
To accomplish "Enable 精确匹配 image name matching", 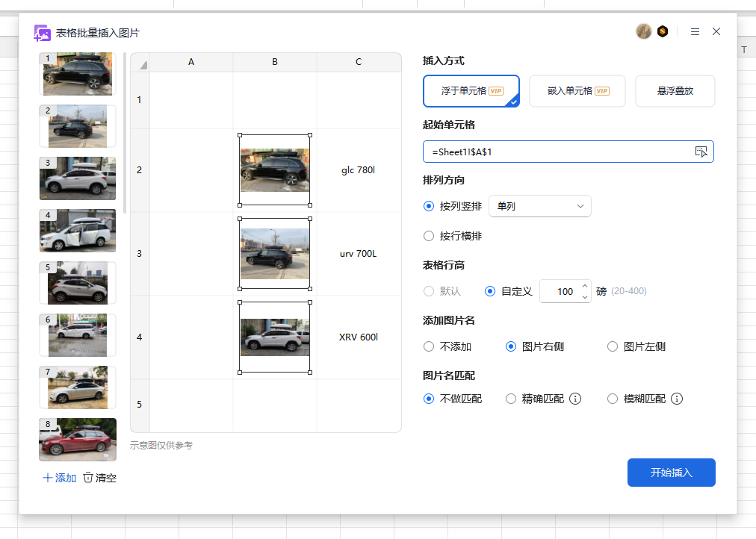I will coord(510,399).
